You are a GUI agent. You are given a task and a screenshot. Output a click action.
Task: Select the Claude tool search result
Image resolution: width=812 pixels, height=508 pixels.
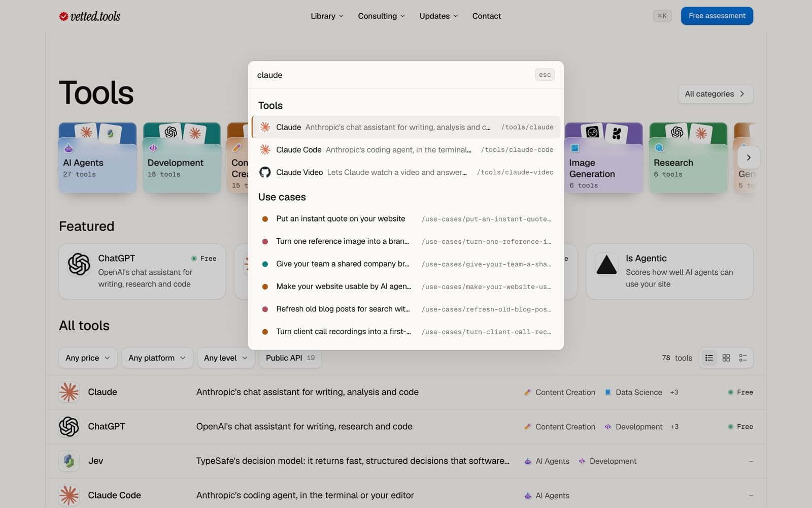(x=405, y=127)
